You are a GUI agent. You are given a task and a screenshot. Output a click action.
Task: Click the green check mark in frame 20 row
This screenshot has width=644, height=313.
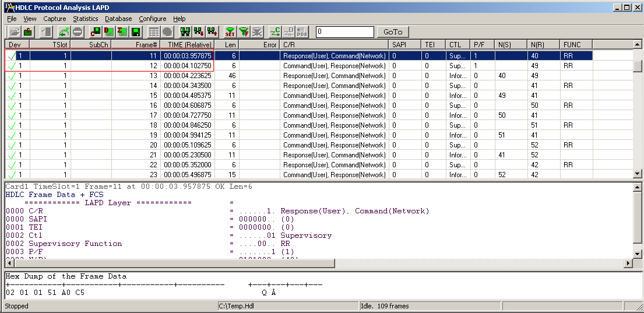pyautogui.click(x=12, y=145)
